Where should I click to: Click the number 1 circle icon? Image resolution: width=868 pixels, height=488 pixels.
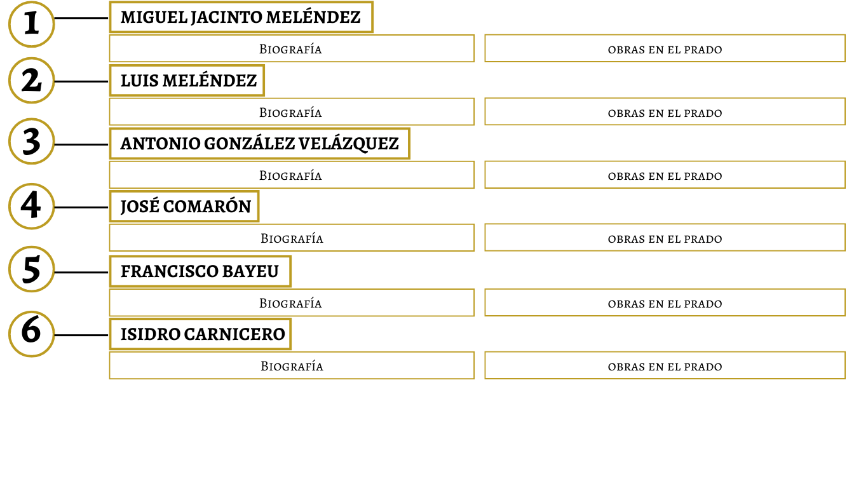pos(31,24)
